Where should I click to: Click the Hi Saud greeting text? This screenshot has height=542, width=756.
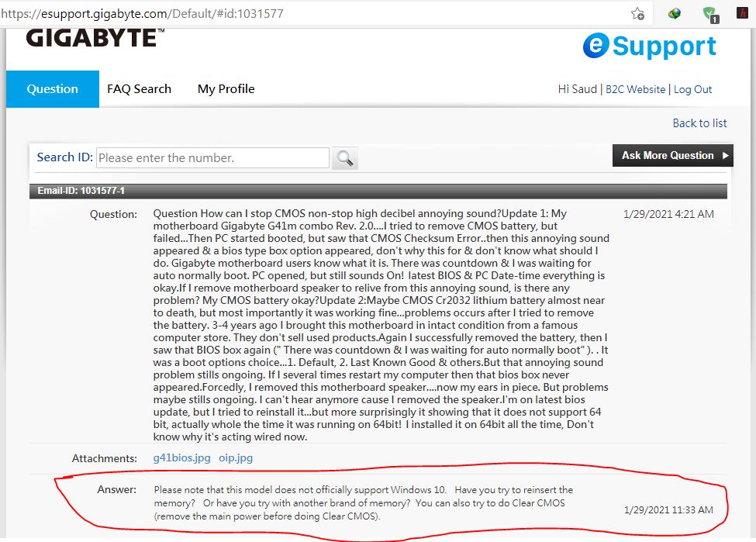(x=577, y=89)
